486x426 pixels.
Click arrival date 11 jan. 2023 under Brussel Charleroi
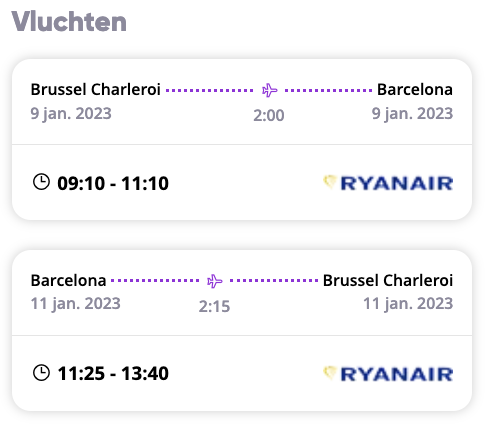[408, 304]
